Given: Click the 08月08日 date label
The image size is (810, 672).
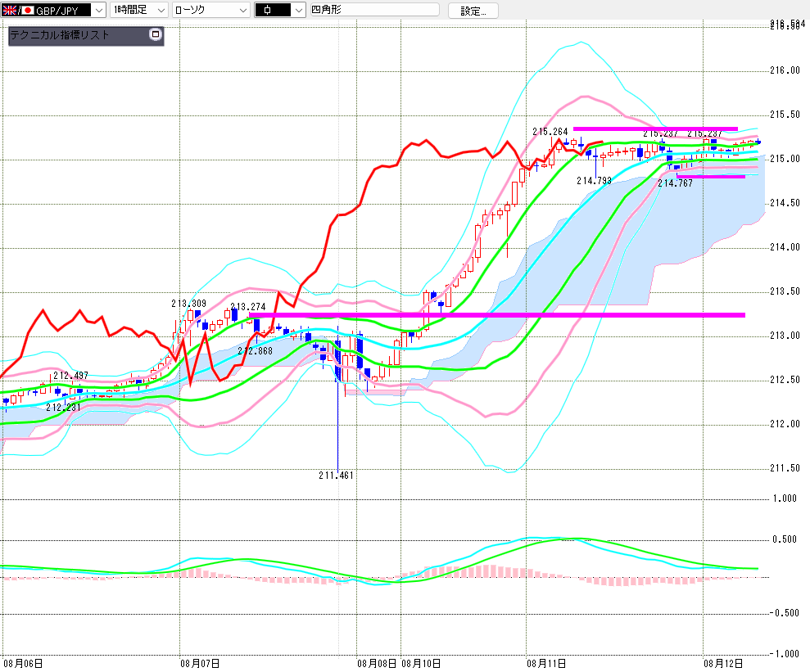Looking at the screenshot, I should tap(377, 663).
